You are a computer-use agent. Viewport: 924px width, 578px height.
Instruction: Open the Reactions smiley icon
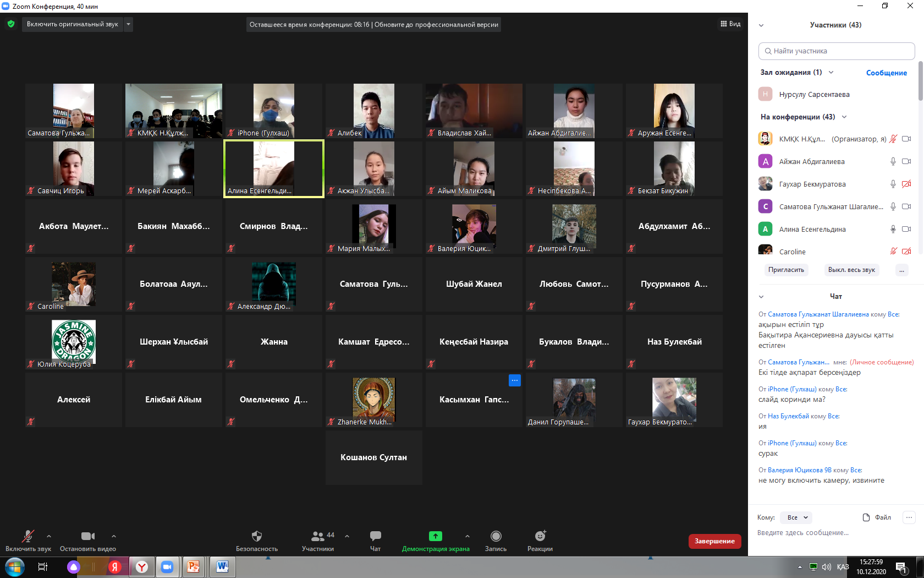pyautogui.click(x=540, y=536)
